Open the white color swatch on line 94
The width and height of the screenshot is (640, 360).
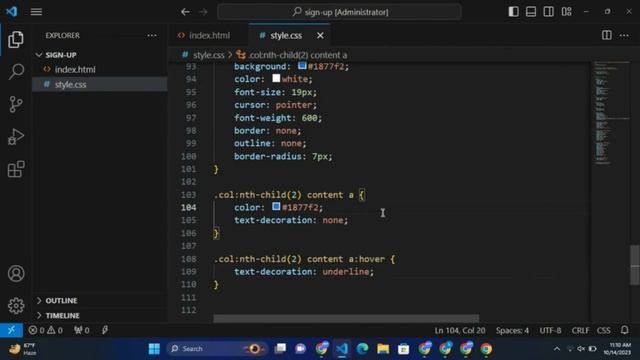pos(276,78)
